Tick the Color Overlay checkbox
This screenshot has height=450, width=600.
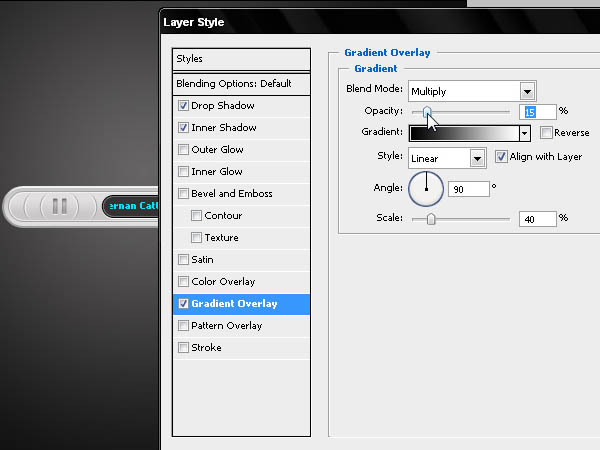point(183,282)
